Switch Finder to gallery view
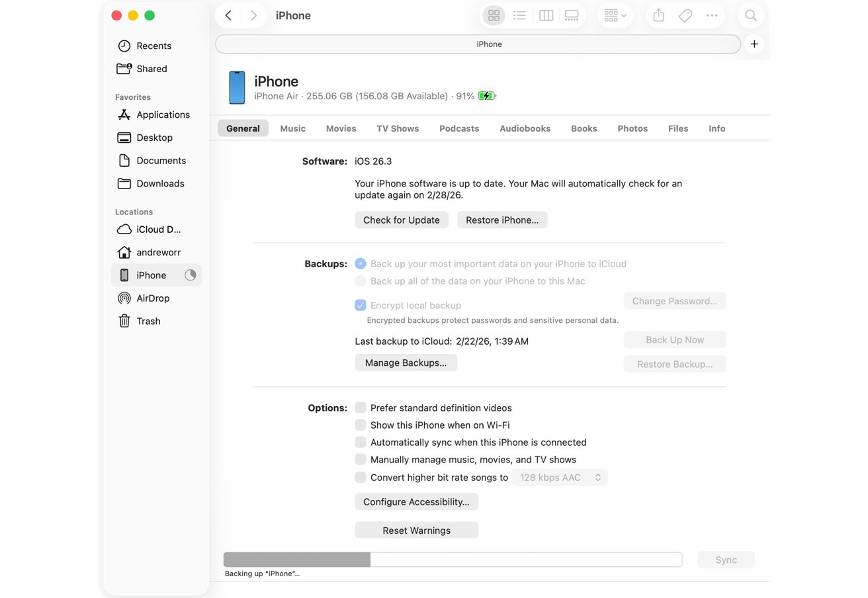The image size is (868, 598). click(572, 16)
